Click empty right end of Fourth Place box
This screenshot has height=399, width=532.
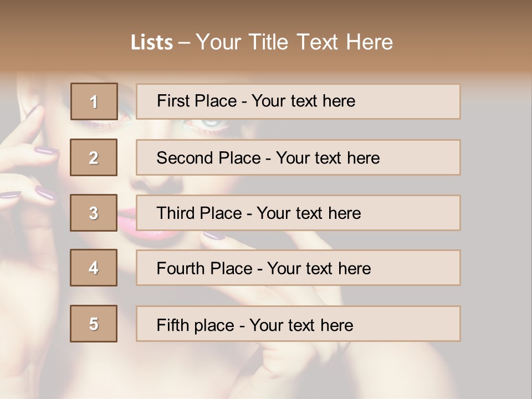(427, 268)
